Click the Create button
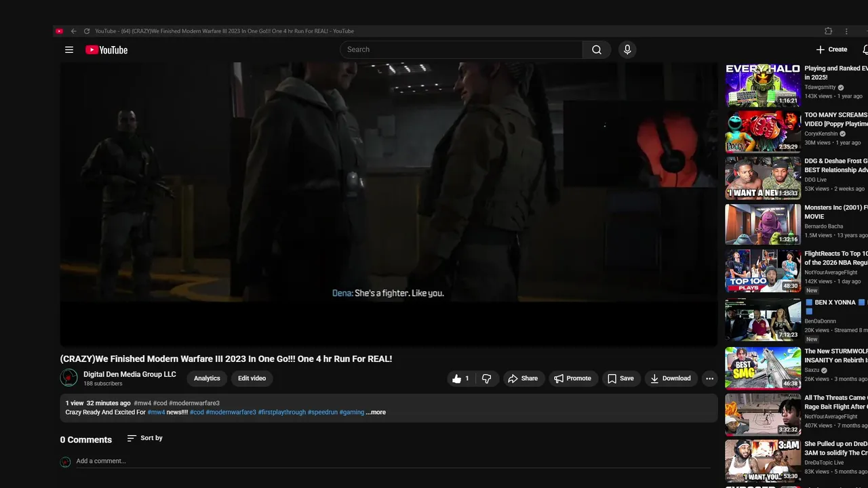The image size is (868, 488). coord(831,49)
